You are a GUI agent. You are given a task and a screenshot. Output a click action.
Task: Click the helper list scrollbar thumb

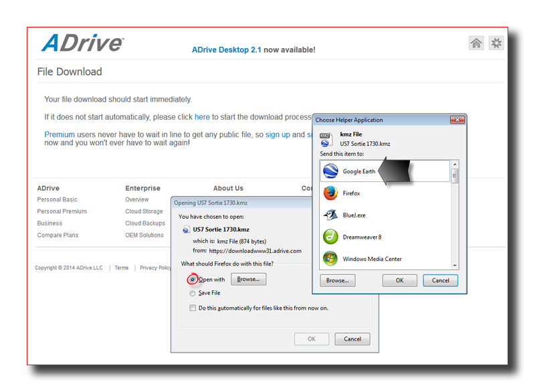(x=455, y=176)
